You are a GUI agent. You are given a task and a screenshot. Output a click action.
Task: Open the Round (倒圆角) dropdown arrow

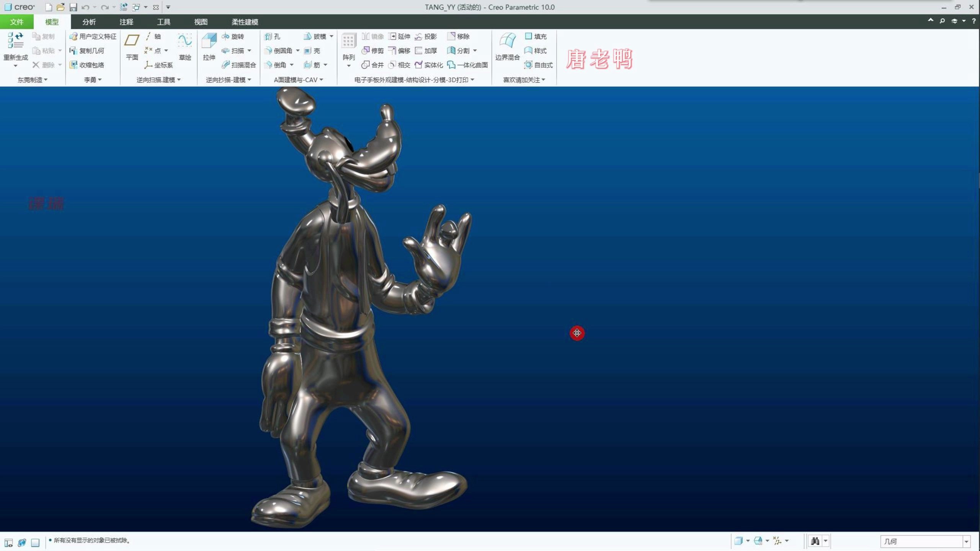297,51
